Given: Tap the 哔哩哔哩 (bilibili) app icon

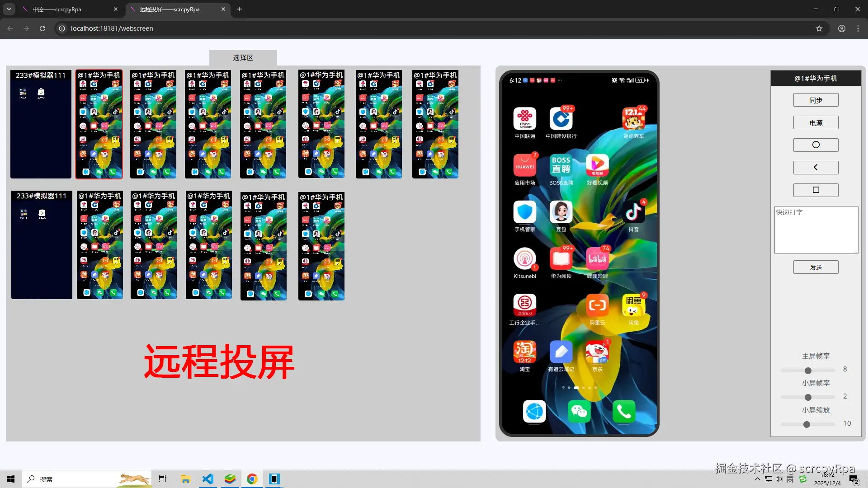Looking at the screenshot, I should click(597, 258).
